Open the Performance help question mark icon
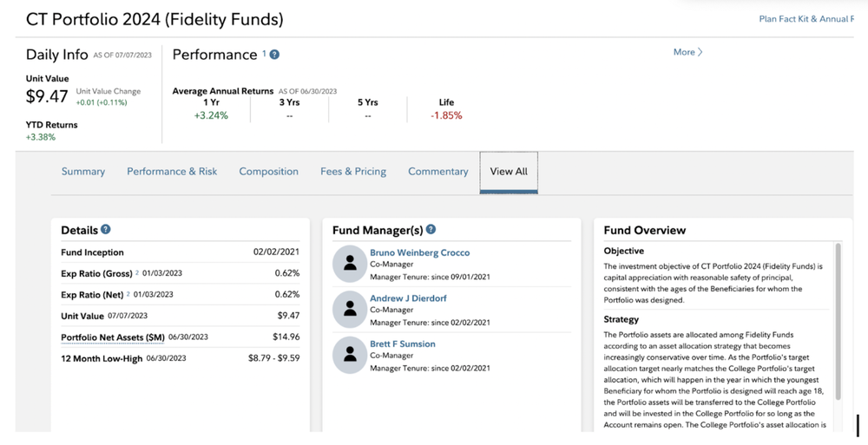This screenshot has width=868, height=445. click(274, 55)
